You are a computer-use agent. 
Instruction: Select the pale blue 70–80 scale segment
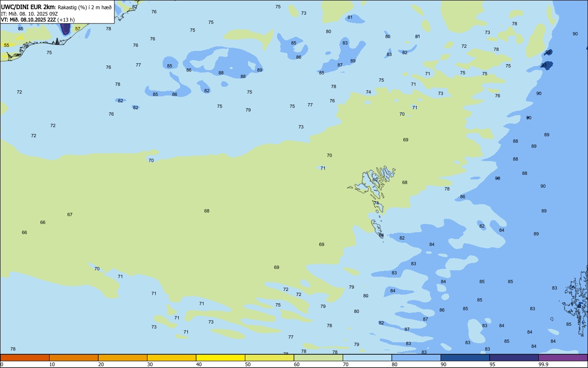pyautogui.click(x=367, y=357)
